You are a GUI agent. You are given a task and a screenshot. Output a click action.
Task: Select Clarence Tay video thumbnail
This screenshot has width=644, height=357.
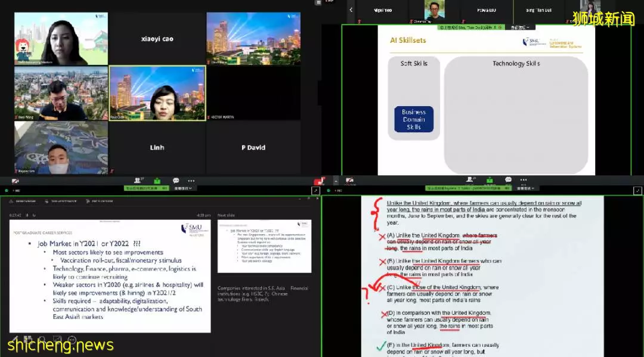[434, 11]
